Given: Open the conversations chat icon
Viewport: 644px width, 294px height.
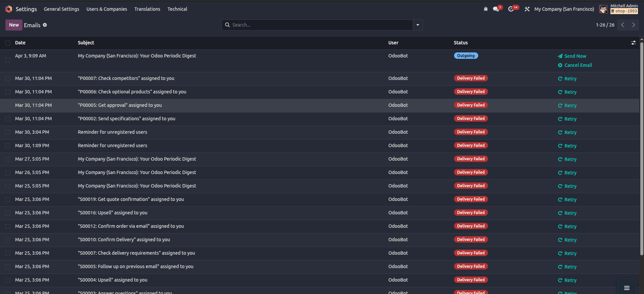Looking at the screenshot, I should [496, 9].
